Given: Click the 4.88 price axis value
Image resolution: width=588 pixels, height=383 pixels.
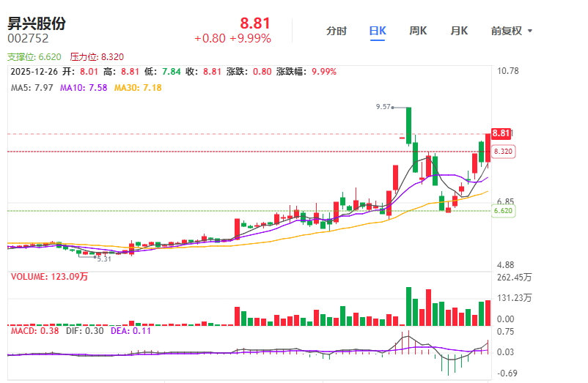Looking at the screenshot, I should coord(505,265).
